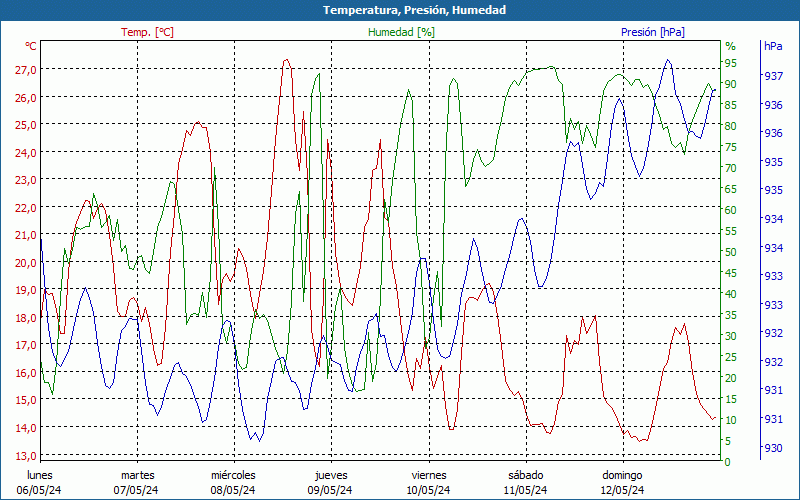Click the '13,0' temperature axis value
Image resolution: width=800 pixels, height=500 pixels.
26,456
